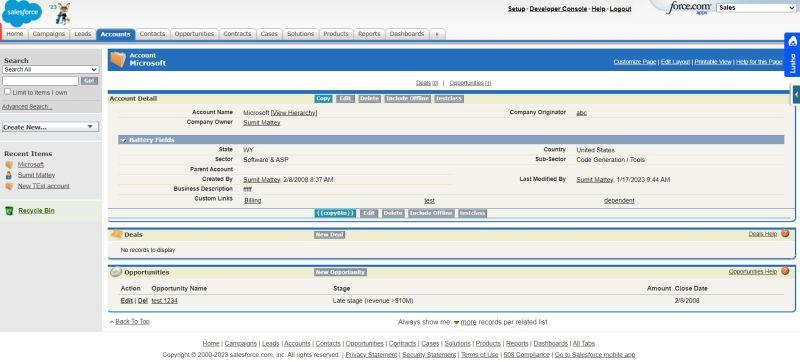Open the Printable View link
Screen dimensions: 800x362
(713, 62)
